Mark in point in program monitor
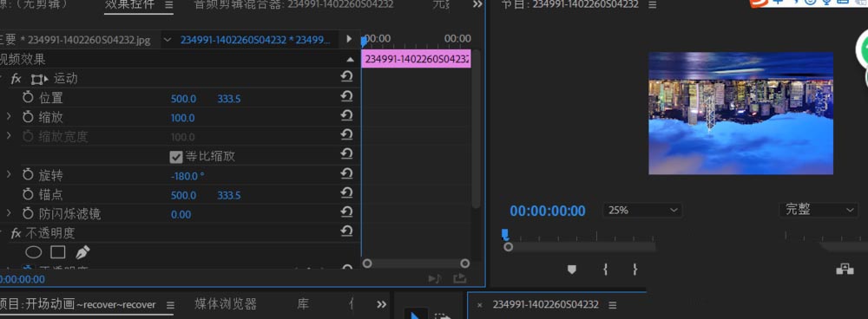Viewport: 868px width, 319px height. click(x=606, y=270)
